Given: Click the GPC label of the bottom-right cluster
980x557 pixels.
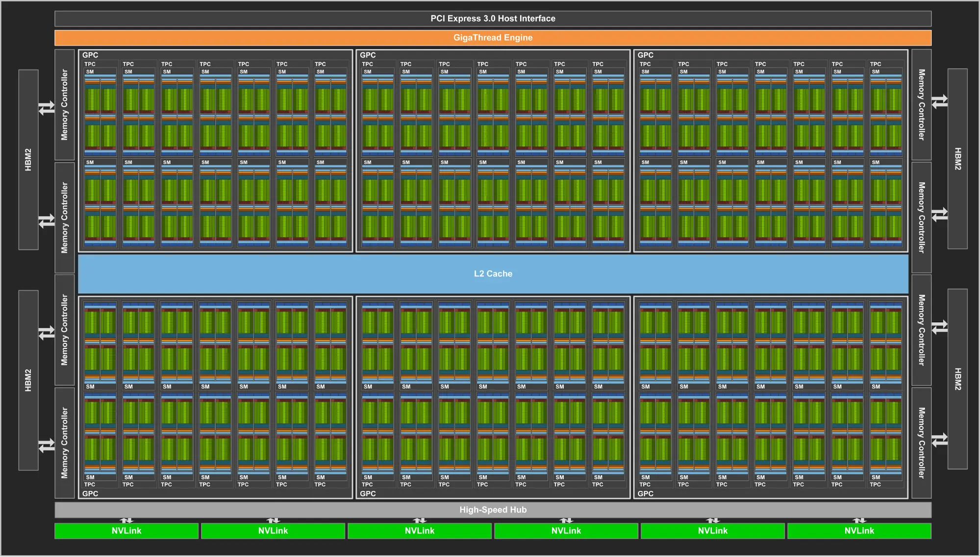Looking at the screenshot, I should point(645,493).
